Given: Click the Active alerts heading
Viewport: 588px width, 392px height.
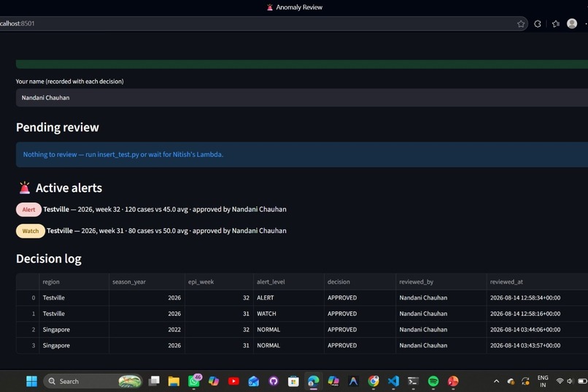Looking at the screenshot, I should coord(69,188).
